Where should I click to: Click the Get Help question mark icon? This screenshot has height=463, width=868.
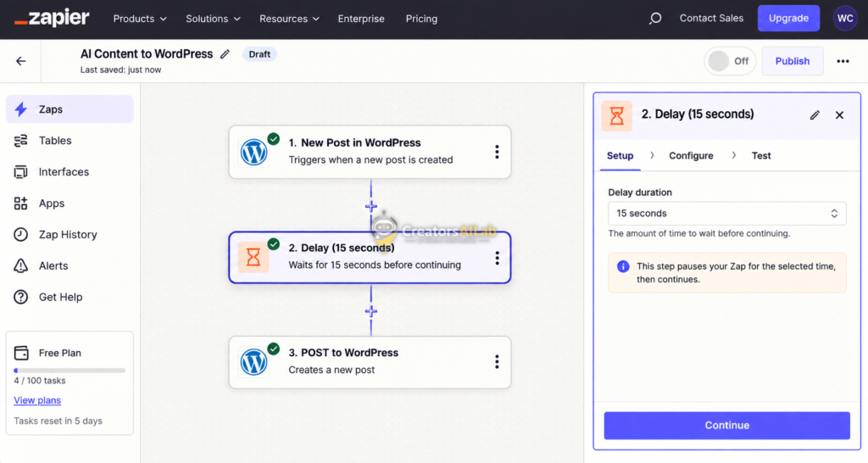pyautogui.click(x=21, y=297)
